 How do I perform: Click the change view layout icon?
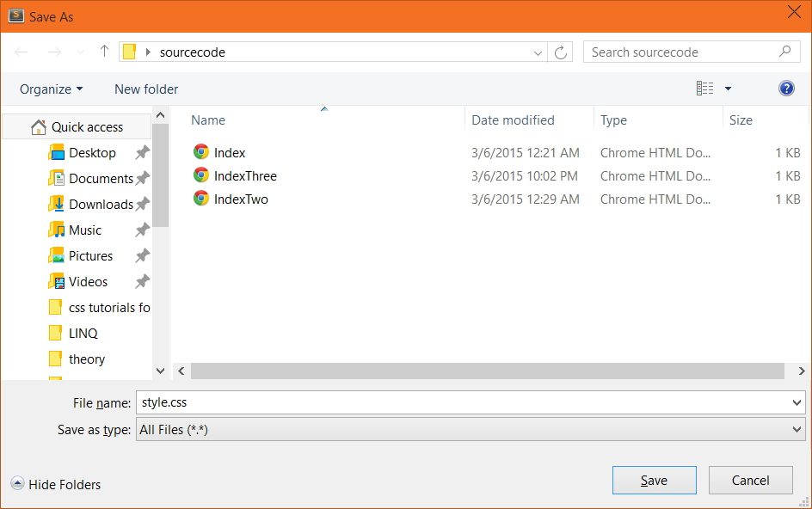705,89
